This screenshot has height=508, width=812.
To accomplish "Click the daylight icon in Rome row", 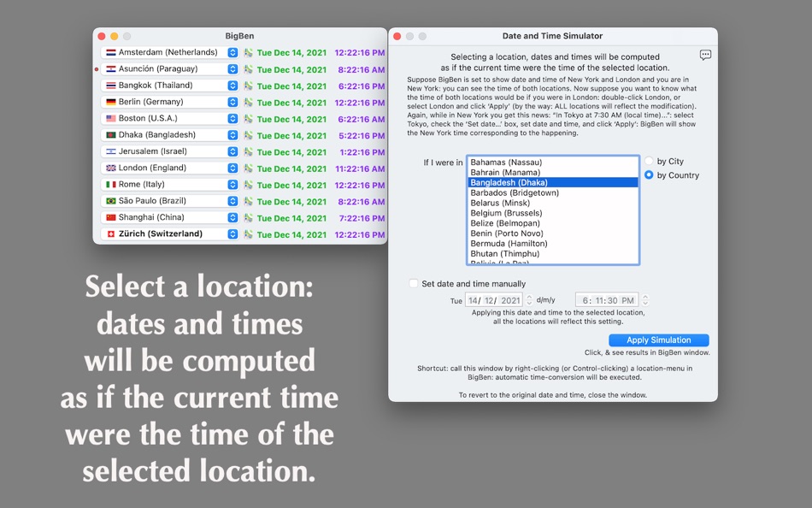I will click(249, 185).
